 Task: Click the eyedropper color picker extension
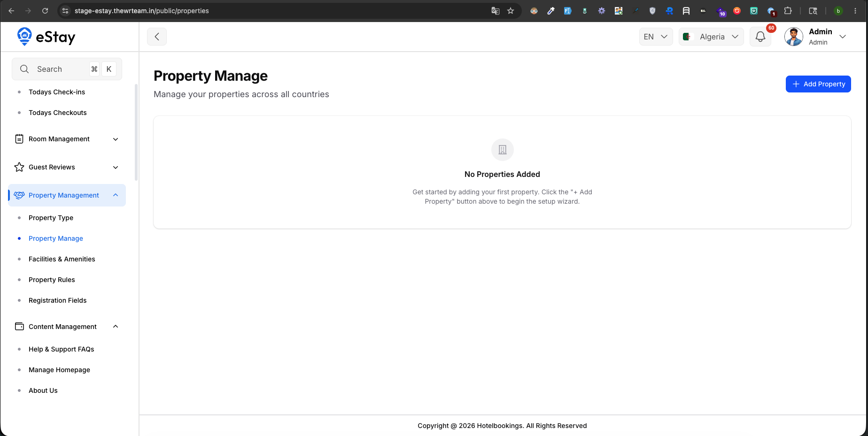[x=551, y=11]
